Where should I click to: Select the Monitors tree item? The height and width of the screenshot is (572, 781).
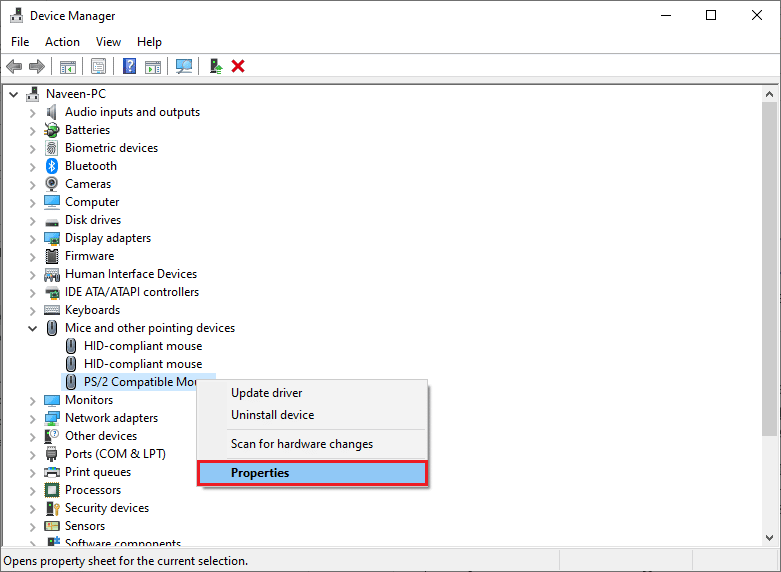[x=89, y=400]
